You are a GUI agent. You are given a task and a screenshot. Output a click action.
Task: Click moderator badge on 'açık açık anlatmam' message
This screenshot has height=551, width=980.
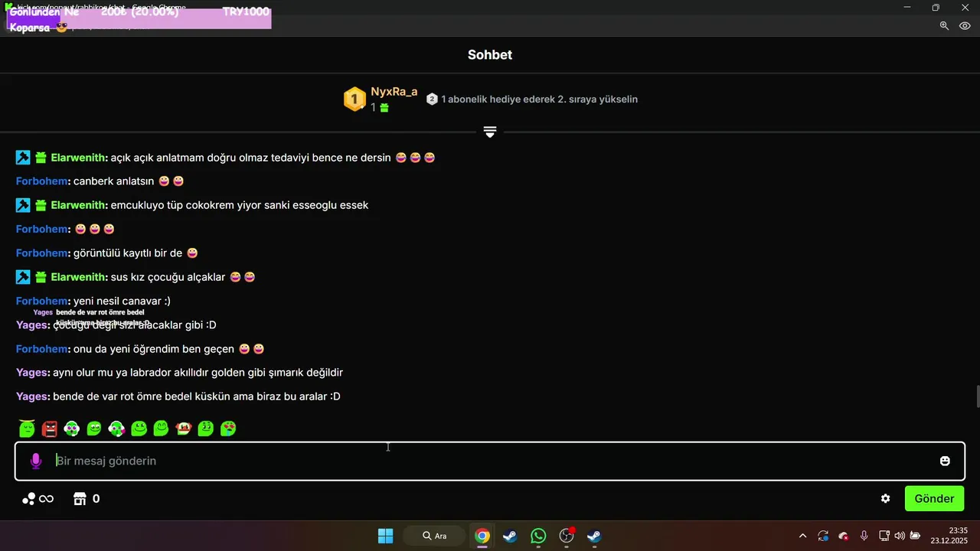tap(23, 158)
